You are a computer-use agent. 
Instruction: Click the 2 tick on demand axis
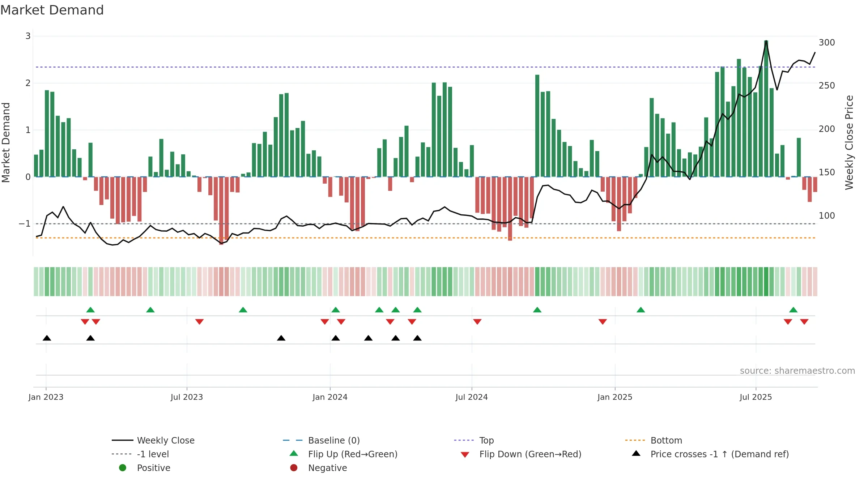(x=28, y=83)
